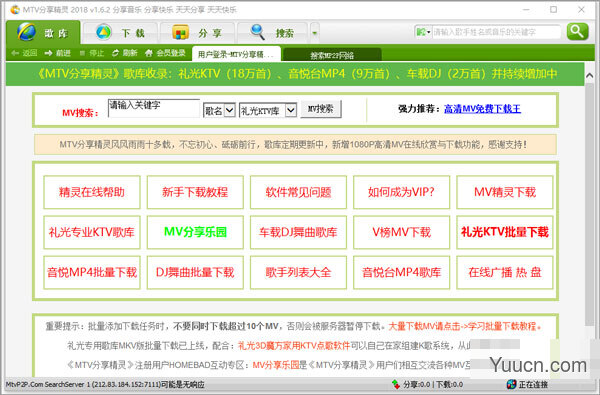
Task: Open 在线广播 热盘
Action: pos(505,273)
